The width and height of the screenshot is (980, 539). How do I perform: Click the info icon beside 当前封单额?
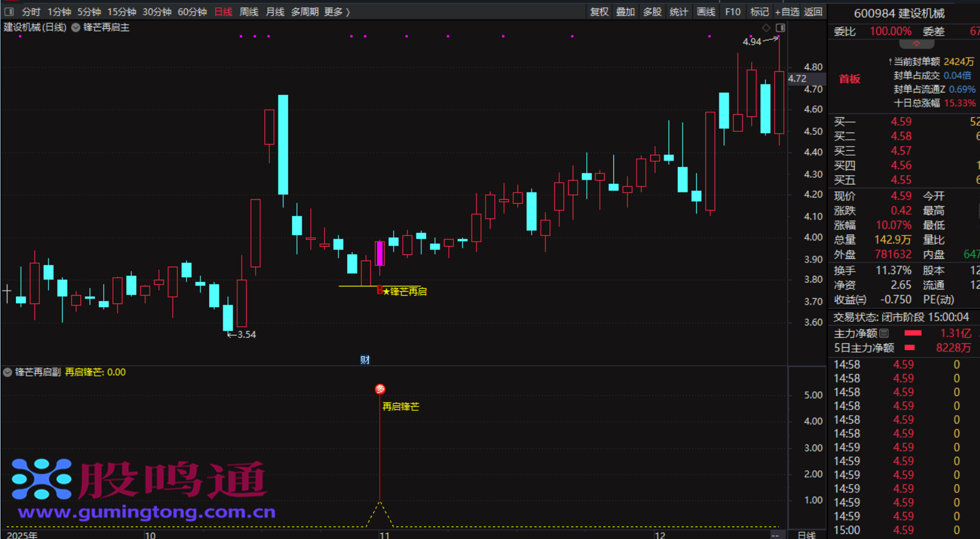[890, 62]
